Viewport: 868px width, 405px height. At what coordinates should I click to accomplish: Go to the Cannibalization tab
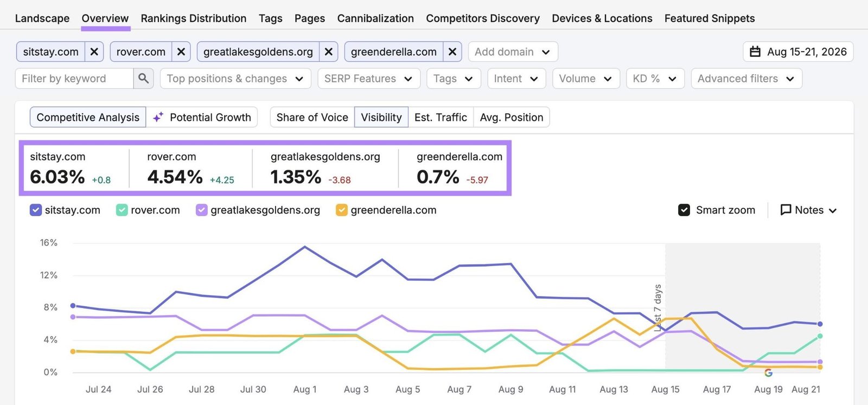pyautogui.click(x=375, y=18)
